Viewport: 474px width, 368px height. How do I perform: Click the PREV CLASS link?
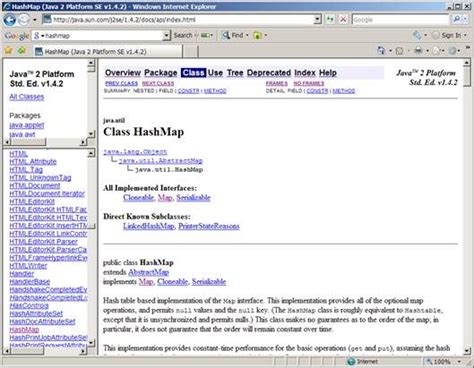[121, 83]
